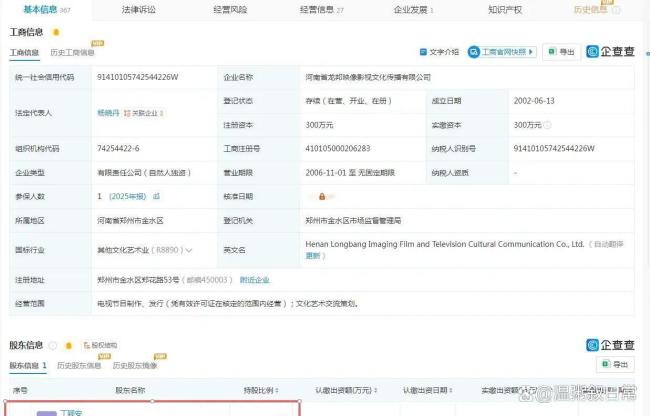Viewport: 650px width, 416px height.
Task: Sort by 认缴出资额(万元) column header
Action: coord(346,390)
